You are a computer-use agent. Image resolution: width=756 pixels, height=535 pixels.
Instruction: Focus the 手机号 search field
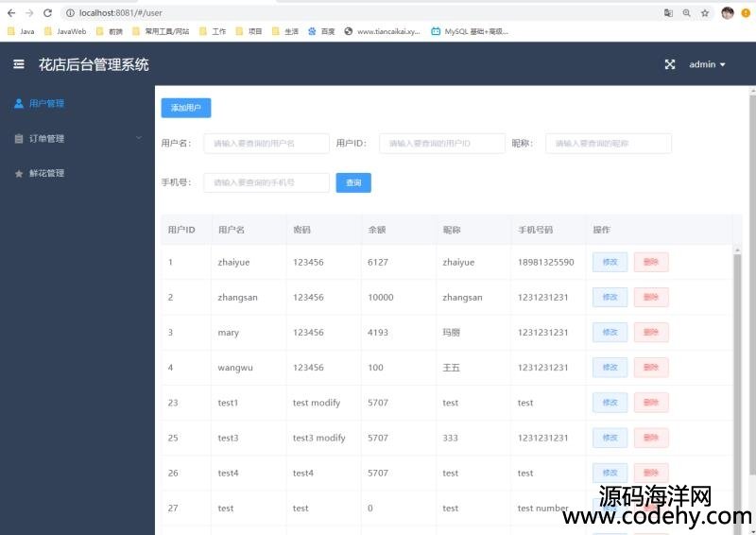266,182
